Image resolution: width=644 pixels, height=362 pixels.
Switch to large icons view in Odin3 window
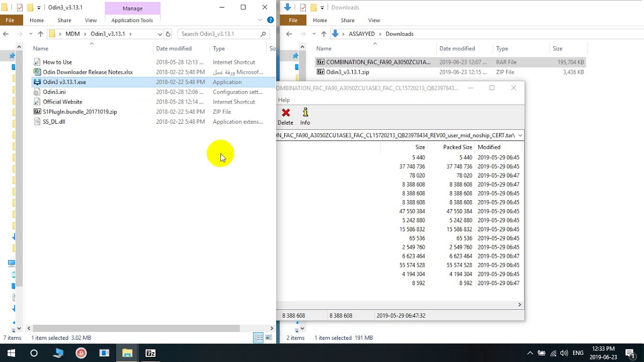[269, 338]
